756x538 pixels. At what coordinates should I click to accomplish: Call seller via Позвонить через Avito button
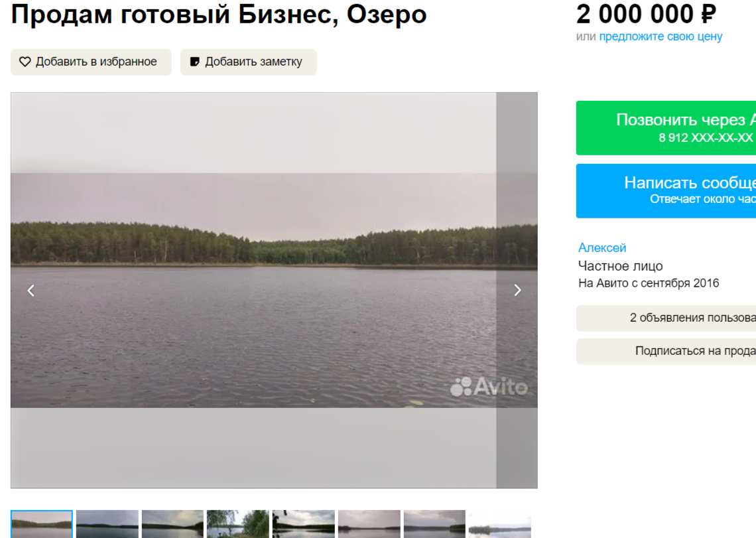tap(666, 128)
